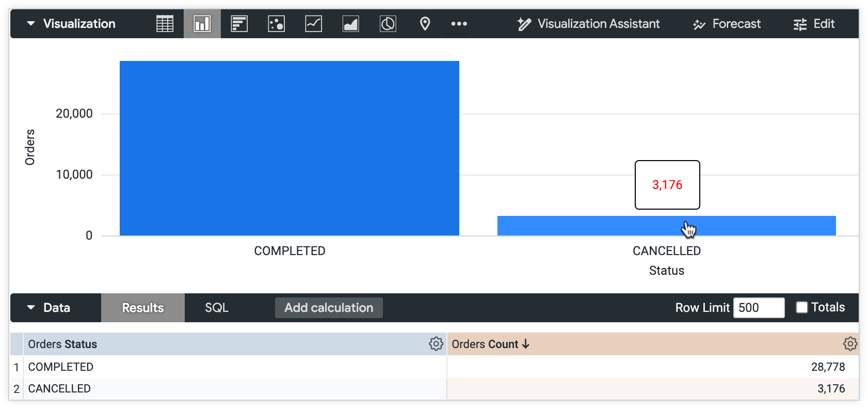The height and width of the screenshot is (409, 868).
Task: Open the map visualization type
Action: point(425,23)
